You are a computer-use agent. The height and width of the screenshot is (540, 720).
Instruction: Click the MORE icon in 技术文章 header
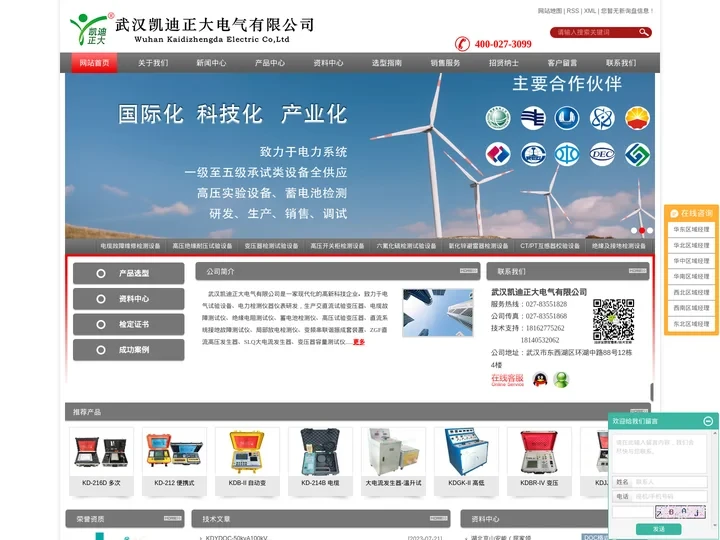tap(439, 518)
